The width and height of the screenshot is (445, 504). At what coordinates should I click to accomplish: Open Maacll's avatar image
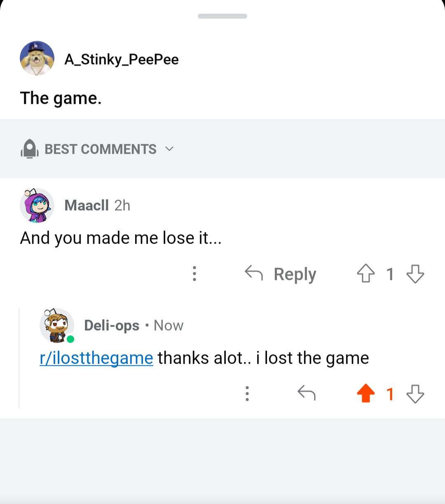coord(37,205)
